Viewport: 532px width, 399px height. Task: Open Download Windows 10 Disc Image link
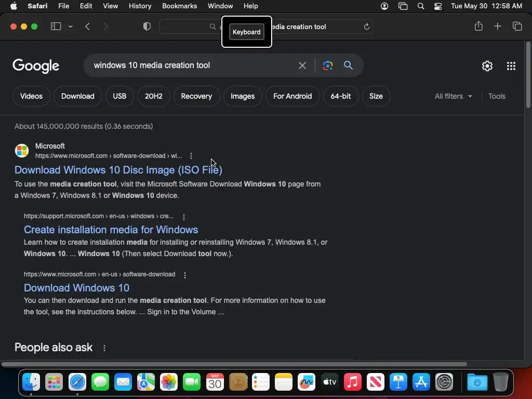point(118,170)
